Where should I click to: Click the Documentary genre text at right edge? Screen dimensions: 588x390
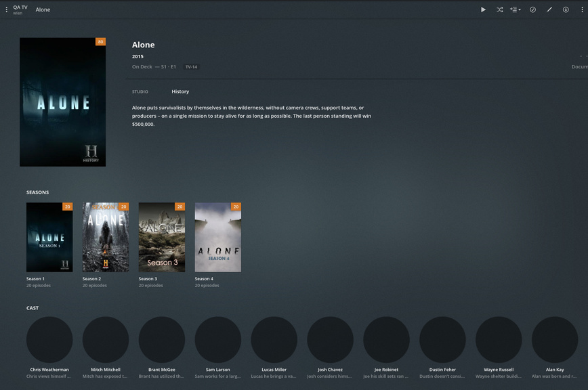click(x=580, y=66)
